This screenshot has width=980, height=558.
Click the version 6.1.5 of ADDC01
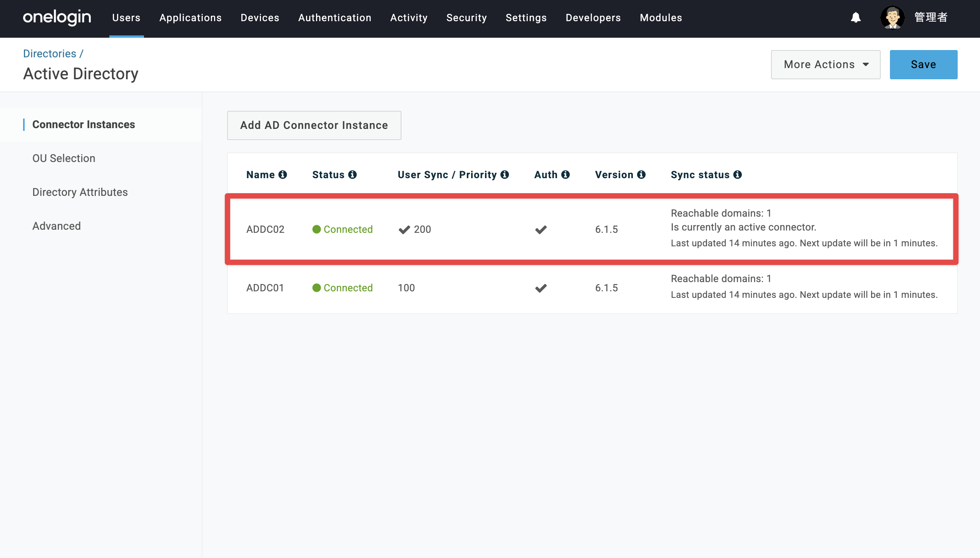606,288
